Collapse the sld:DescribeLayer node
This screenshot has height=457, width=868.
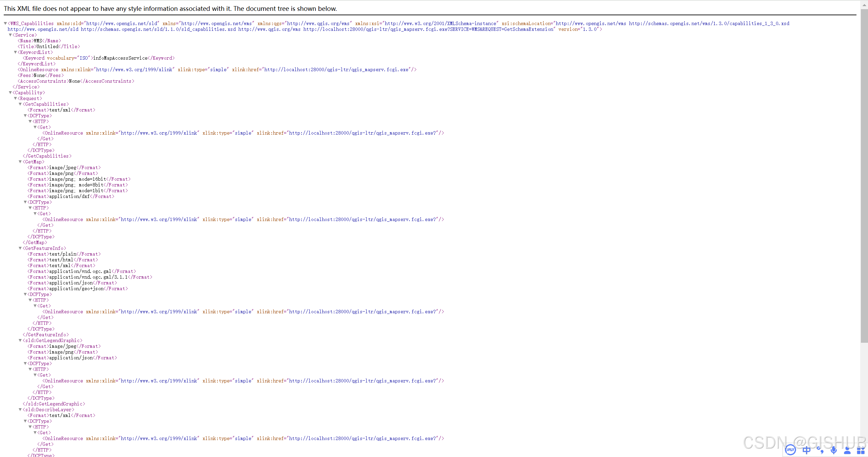click(x=20, y=410)
